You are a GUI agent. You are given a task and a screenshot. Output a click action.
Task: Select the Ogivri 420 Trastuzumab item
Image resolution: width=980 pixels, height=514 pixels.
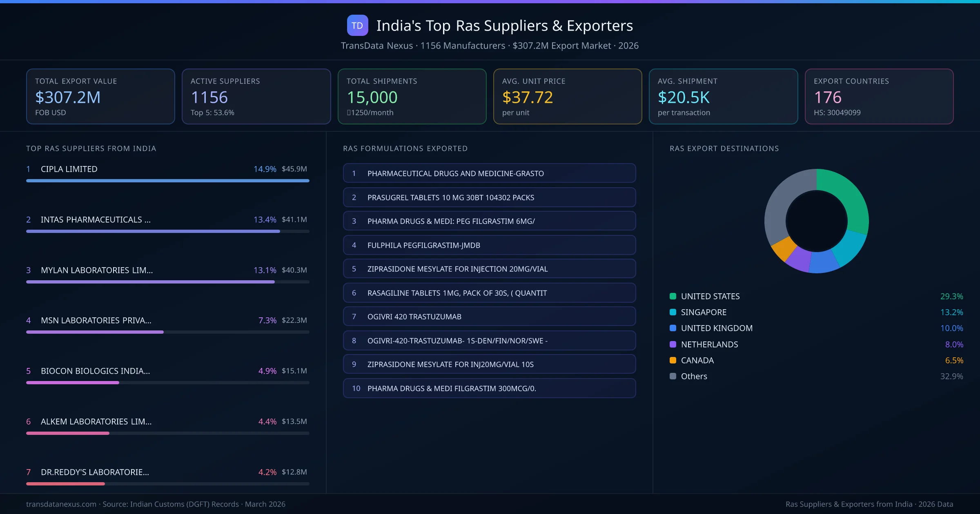pos(489,317)
